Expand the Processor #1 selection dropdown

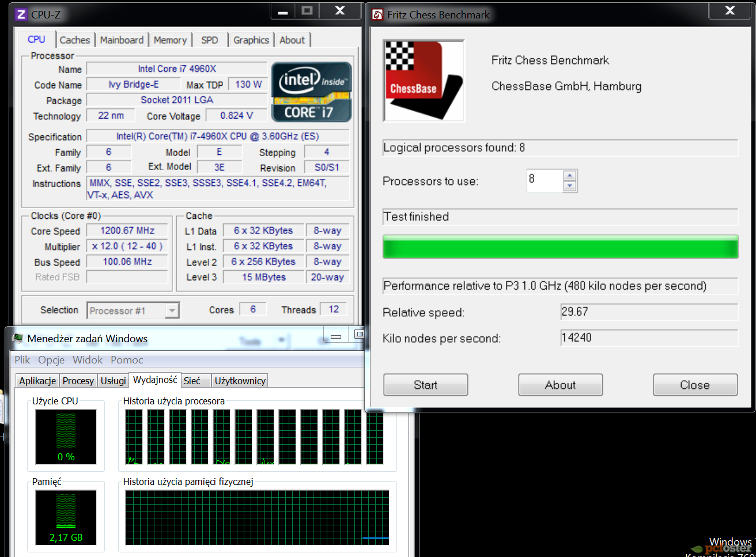[172, 310]
